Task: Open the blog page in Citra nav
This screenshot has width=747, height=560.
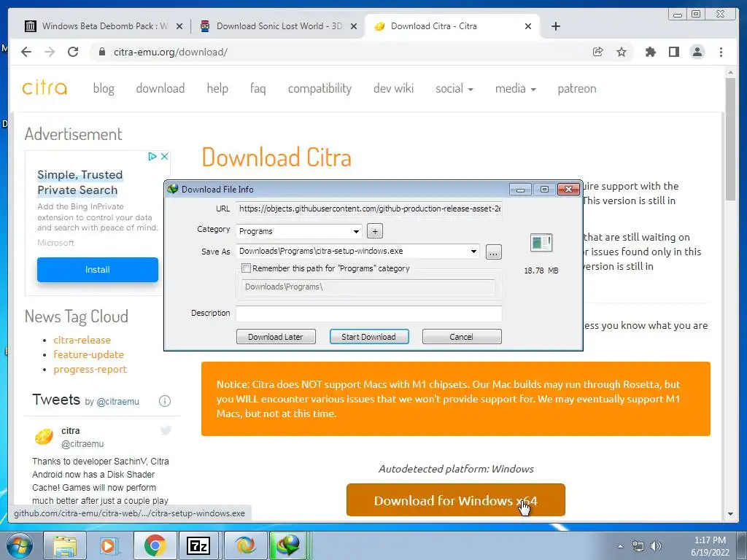Action: pos(104,88)
